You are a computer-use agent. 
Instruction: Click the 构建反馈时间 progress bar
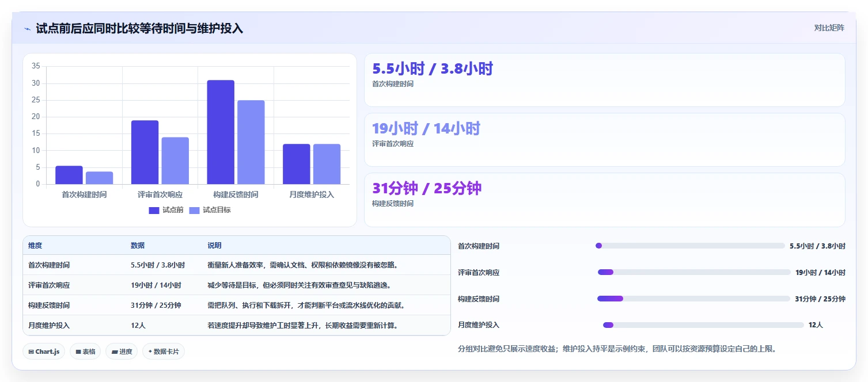693,299
